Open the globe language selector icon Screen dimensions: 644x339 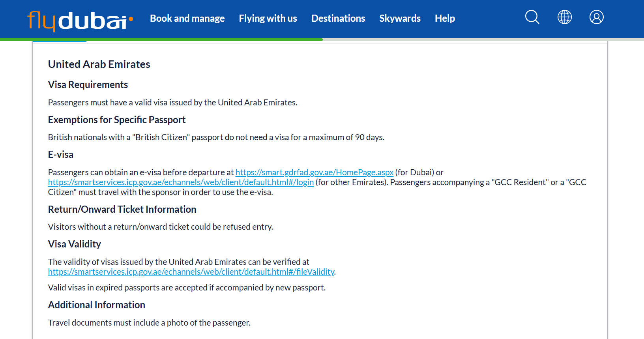[x=564, y=17]
